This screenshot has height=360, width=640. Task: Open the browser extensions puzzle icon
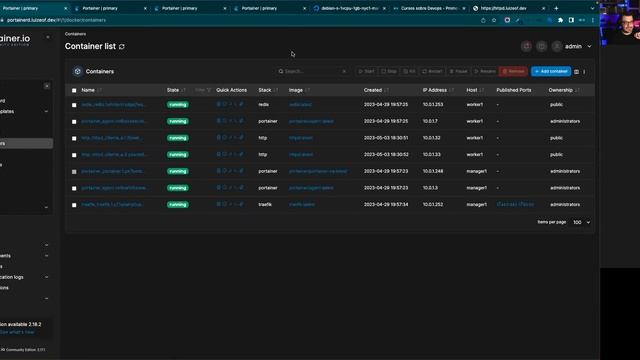(x=560, y=20)
